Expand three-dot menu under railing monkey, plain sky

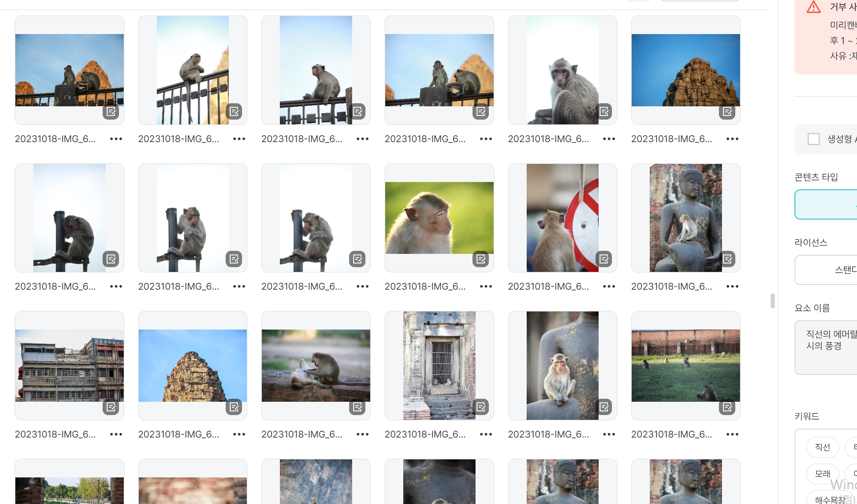coord(363,139)
